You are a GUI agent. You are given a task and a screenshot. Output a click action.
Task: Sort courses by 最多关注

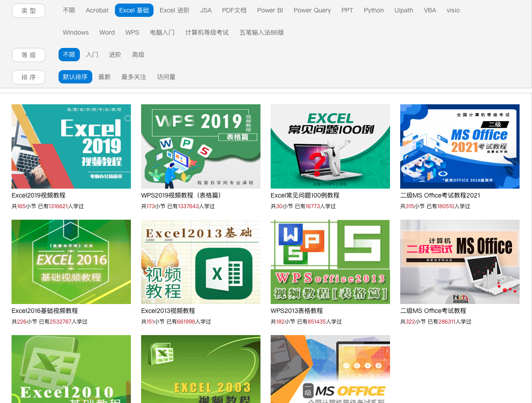pyautogui.click(x=134, y=77)
